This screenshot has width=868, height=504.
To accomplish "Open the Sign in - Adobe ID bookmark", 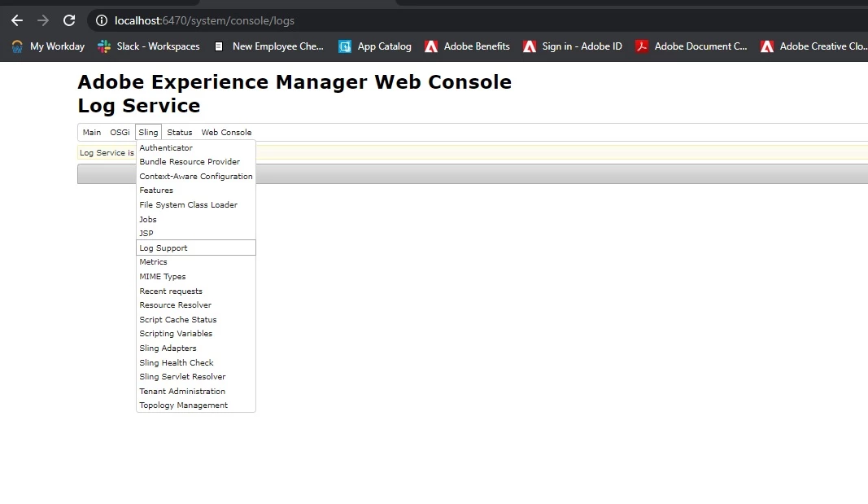I will 573,46.
